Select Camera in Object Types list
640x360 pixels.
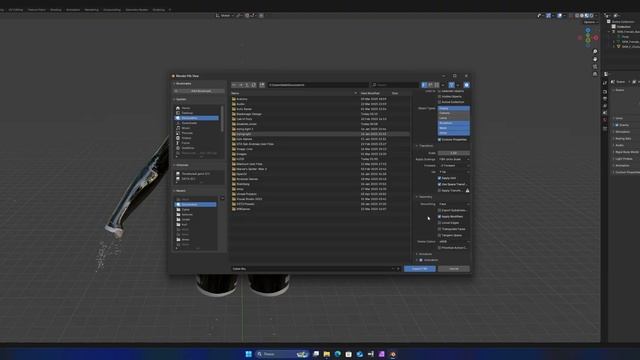point(454,113)
